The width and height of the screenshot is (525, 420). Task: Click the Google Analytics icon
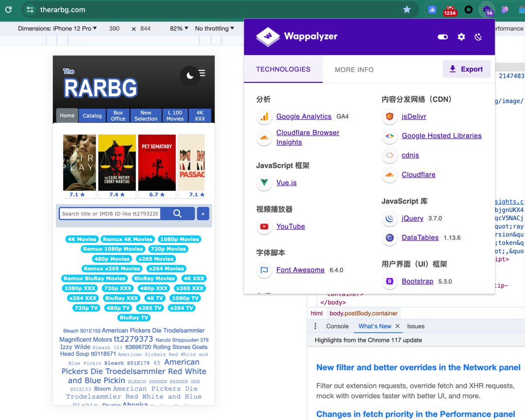tap(264, 117)
